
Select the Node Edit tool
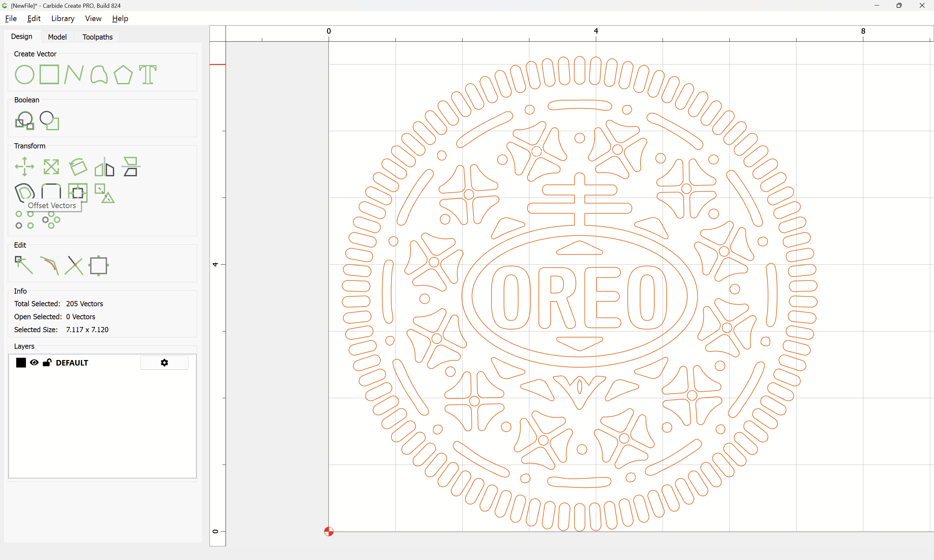pyautogui.click(x=24, y=265)
